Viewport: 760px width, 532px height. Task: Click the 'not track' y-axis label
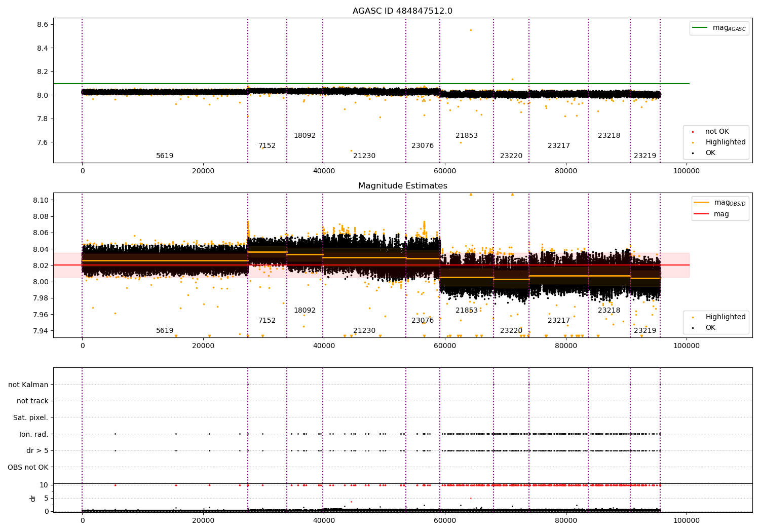32,401
